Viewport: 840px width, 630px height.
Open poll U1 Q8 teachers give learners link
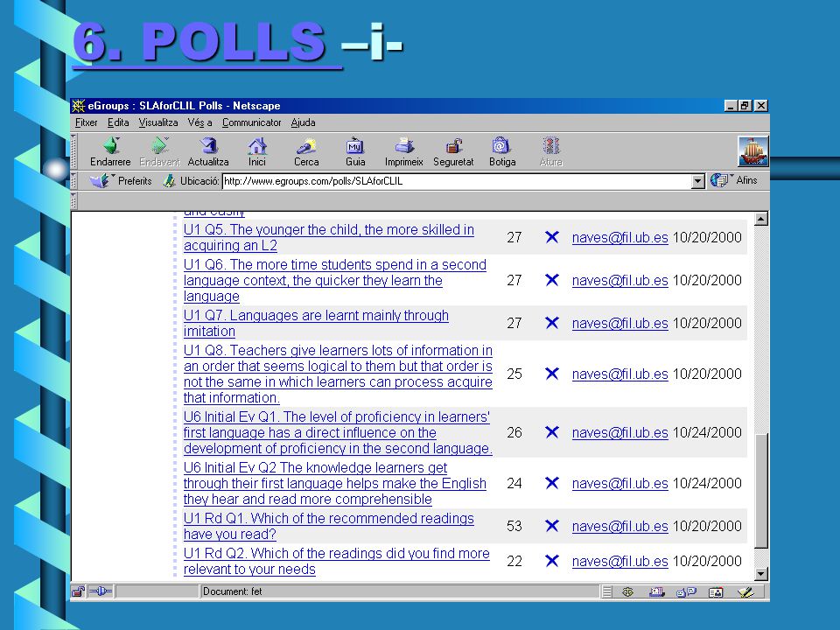coord(338,374)
